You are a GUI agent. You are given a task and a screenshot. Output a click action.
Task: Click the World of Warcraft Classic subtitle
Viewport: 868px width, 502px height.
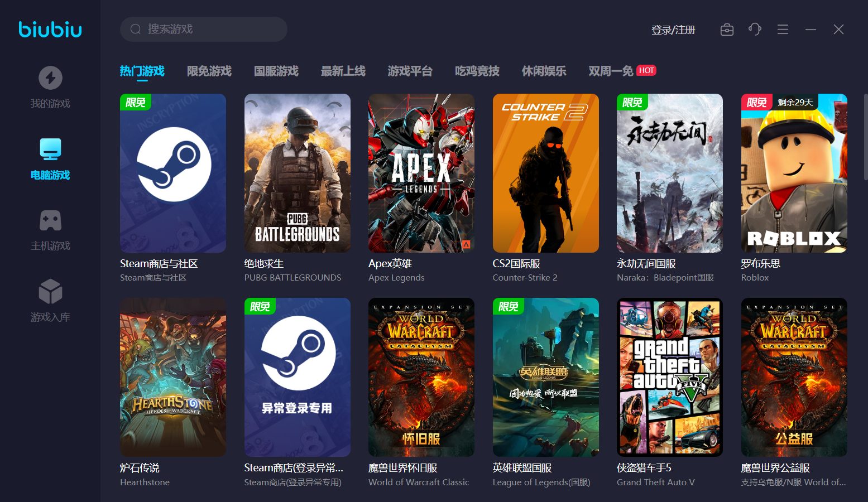[419, 482]
